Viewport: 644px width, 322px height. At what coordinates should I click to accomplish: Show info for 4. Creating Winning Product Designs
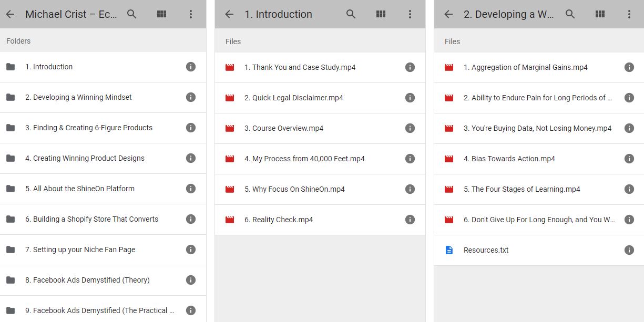(x=191, y=158)
